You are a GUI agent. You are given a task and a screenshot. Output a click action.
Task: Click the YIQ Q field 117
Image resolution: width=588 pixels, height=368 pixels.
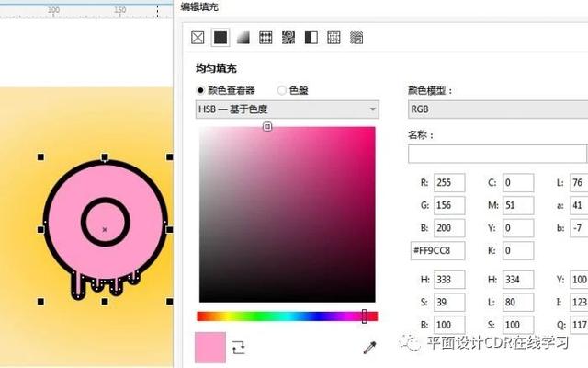(x=579, y=325)
